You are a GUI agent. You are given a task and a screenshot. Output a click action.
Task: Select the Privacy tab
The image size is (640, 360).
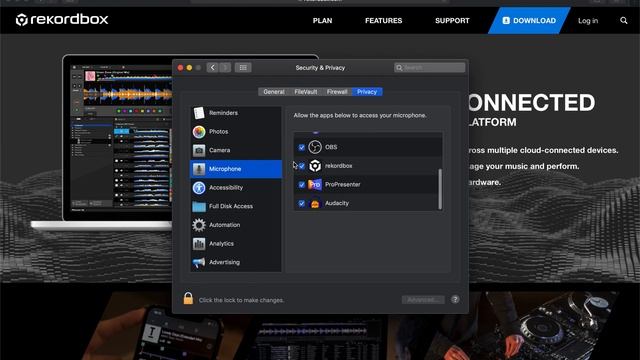(367, 92)
